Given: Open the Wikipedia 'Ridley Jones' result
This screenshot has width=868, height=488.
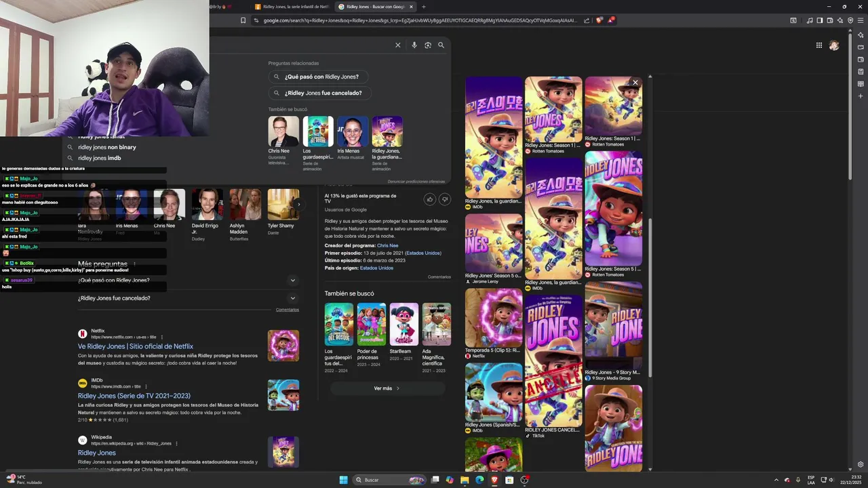Looking at the screenshot, I should click(x=97, y=453).
